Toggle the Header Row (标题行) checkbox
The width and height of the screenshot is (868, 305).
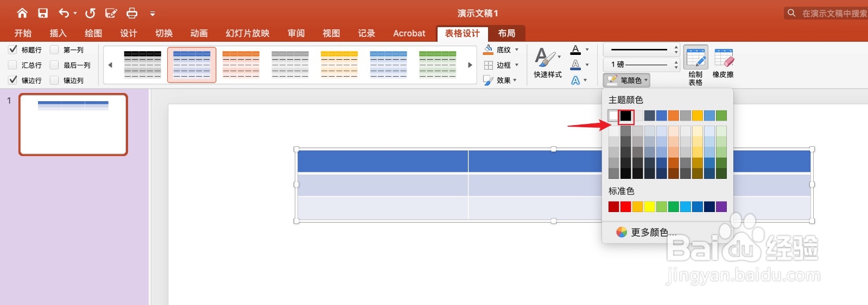pyautogui.click(x=13, y=49)
